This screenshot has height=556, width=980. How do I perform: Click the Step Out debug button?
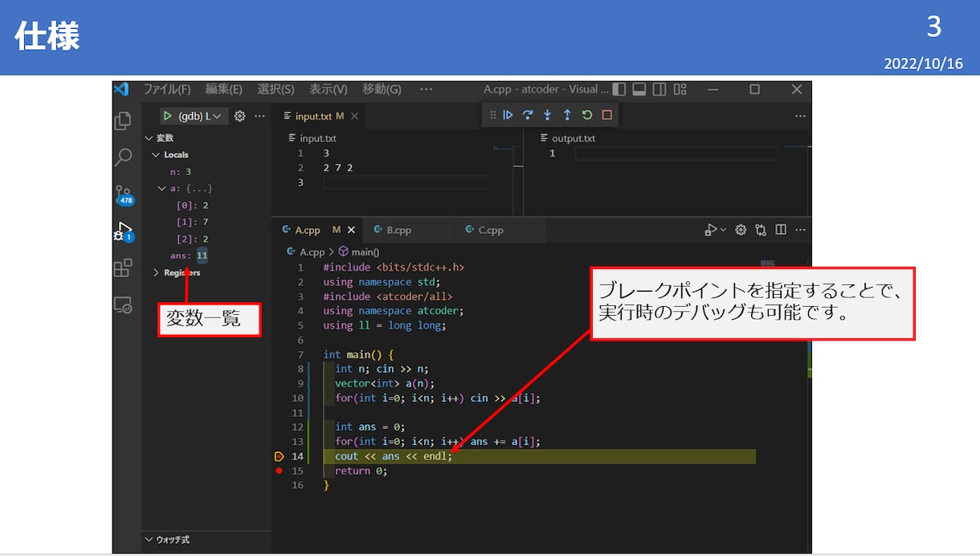coord(567,115)
